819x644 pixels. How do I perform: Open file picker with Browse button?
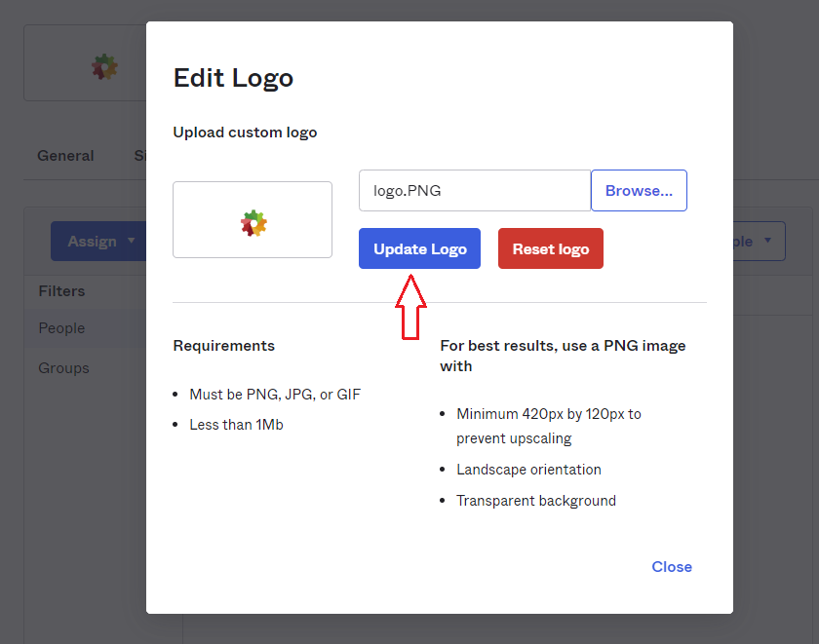(639, 191)
